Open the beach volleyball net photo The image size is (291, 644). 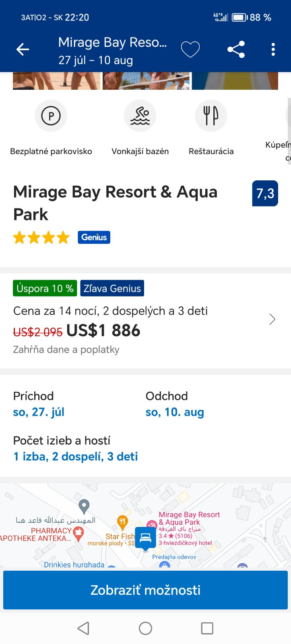146,81
